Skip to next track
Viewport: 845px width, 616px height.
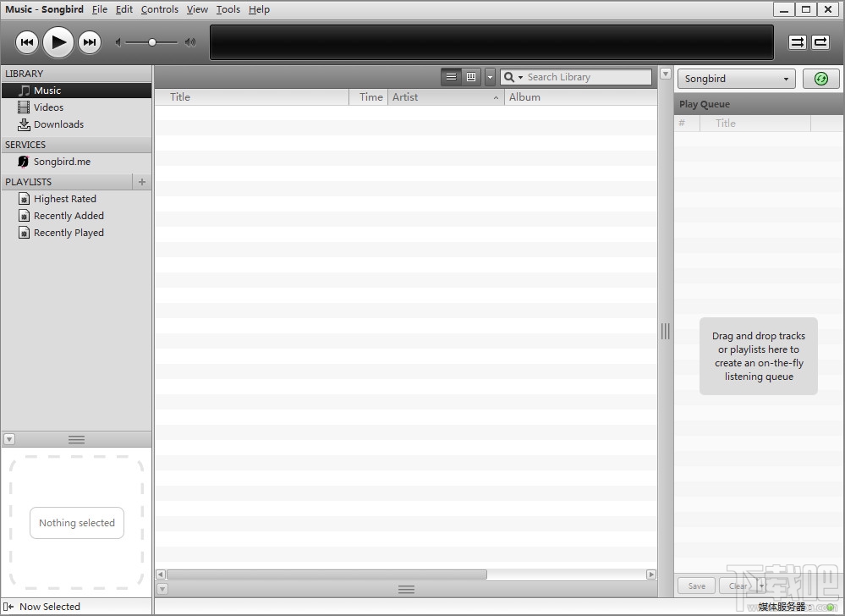coord(90,42)
